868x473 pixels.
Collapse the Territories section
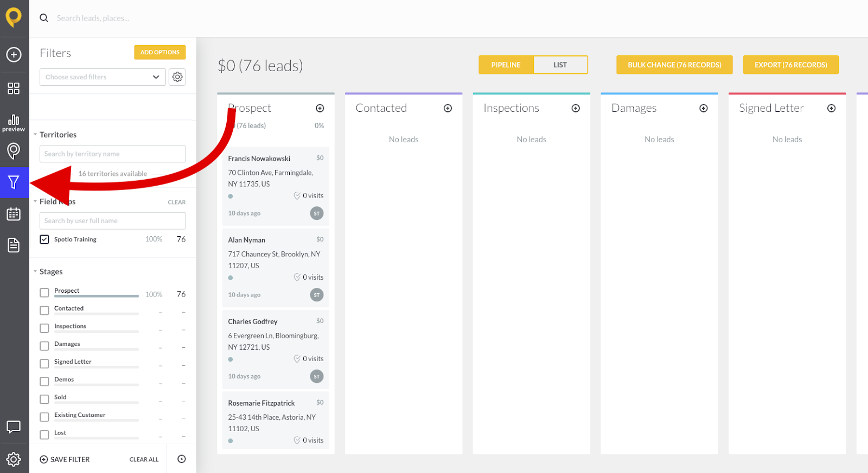[x=35, y=135]
